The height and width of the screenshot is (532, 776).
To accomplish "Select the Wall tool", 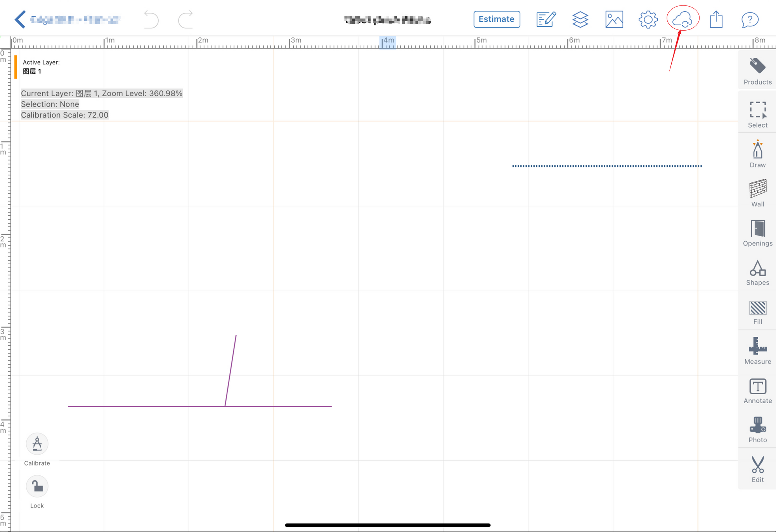I will coord(757,193).
